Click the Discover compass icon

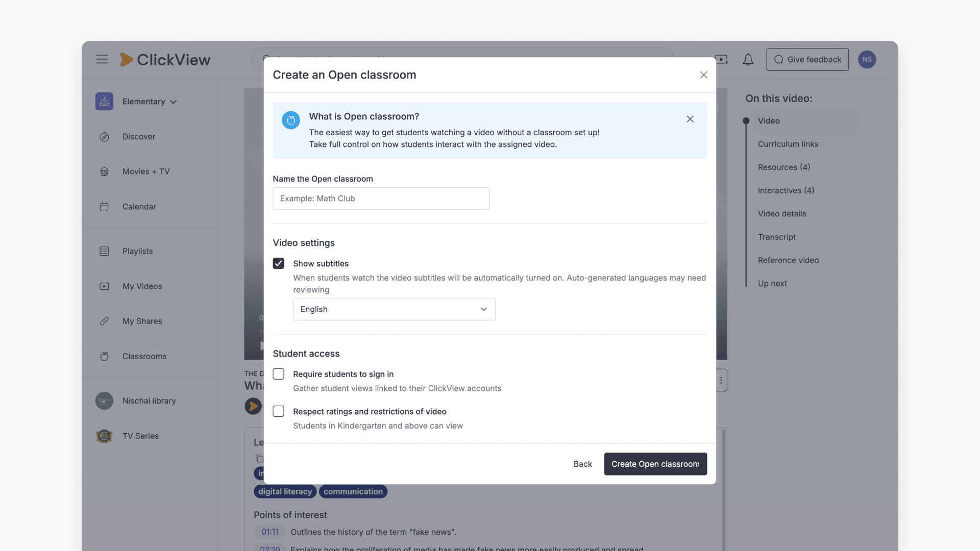pyautogui.click(x=104, y=137)
